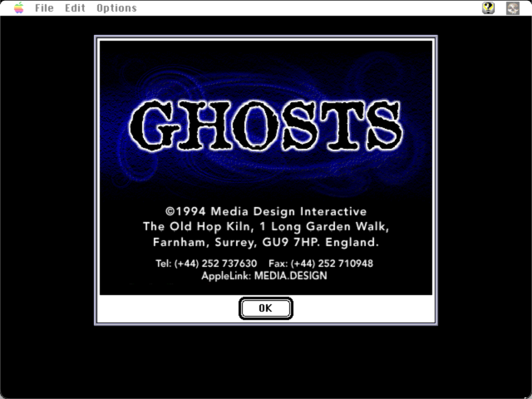Click the "Fax: (+44) 252 710948" text
Viewport: 532px width, 399px height.
tap(321, 264)
